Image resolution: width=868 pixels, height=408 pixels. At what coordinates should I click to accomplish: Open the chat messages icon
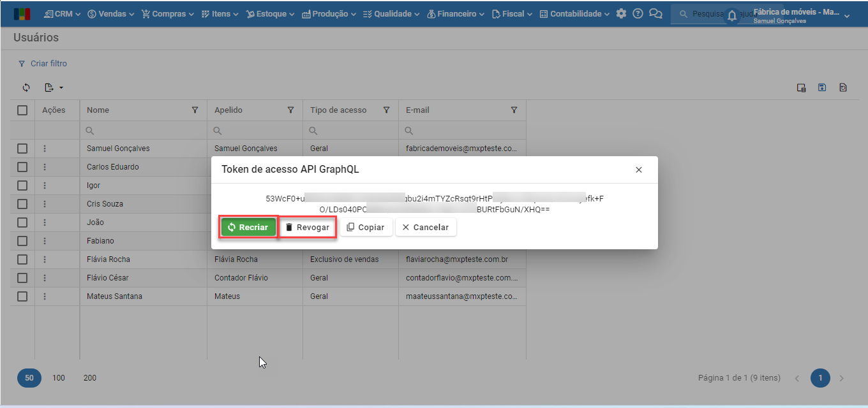655,13
